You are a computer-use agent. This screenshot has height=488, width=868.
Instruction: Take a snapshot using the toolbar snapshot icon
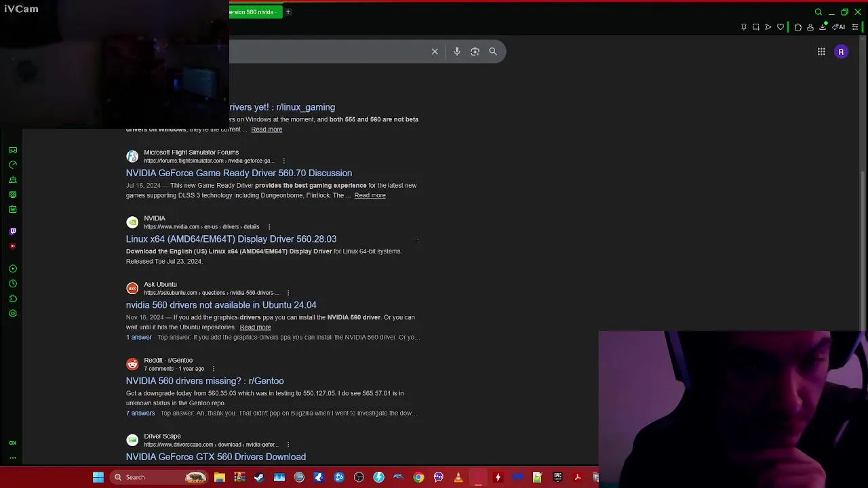pyautogui.click(x=756, y=27)
